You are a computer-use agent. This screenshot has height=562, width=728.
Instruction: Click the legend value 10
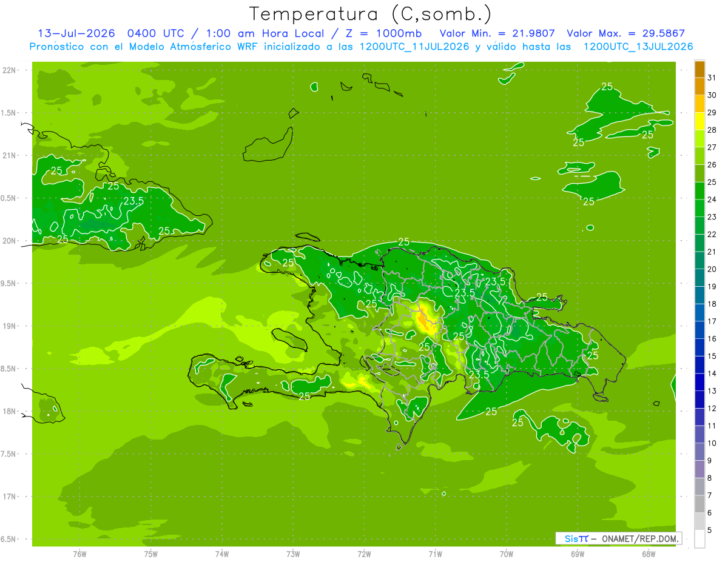pyautogui.click(x=712, y=443)
